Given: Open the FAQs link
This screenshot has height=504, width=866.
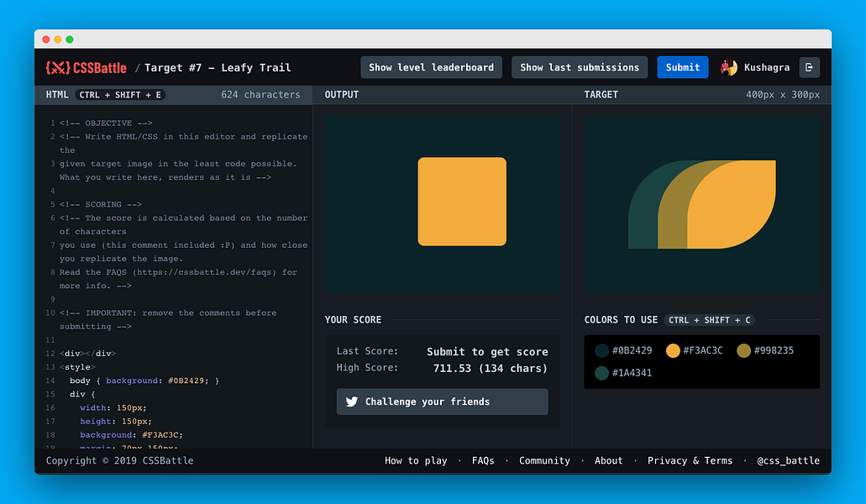Looking at the screenshot, I should (483, 460).
